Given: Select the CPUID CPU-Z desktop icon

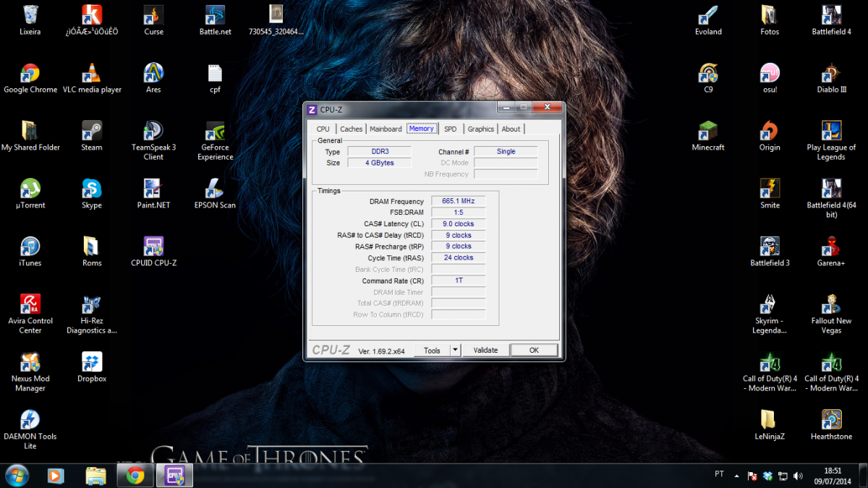Looking at the screenshot, I should pos(153,252).
